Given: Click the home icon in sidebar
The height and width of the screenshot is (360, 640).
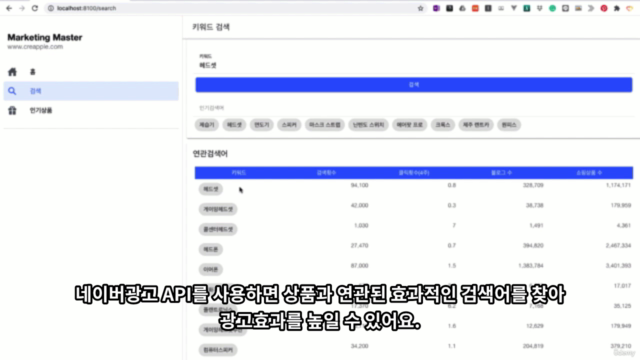Looking at the screenshot, I should pyautogui.click(x=12, y=72).
